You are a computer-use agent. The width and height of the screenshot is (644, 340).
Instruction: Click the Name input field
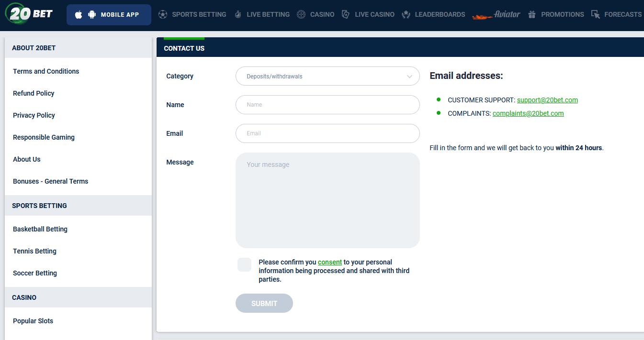click(328, 105)
